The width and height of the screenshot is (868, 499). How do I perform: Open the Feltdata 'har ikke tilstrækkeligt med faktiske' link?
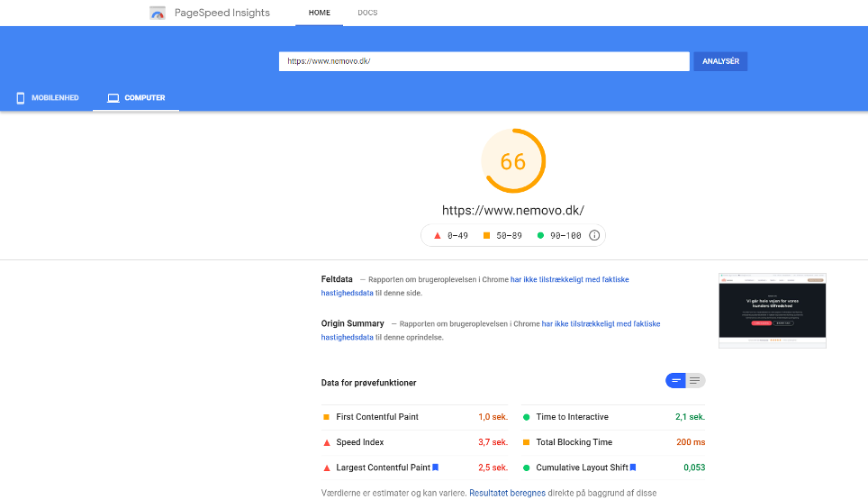570,280
